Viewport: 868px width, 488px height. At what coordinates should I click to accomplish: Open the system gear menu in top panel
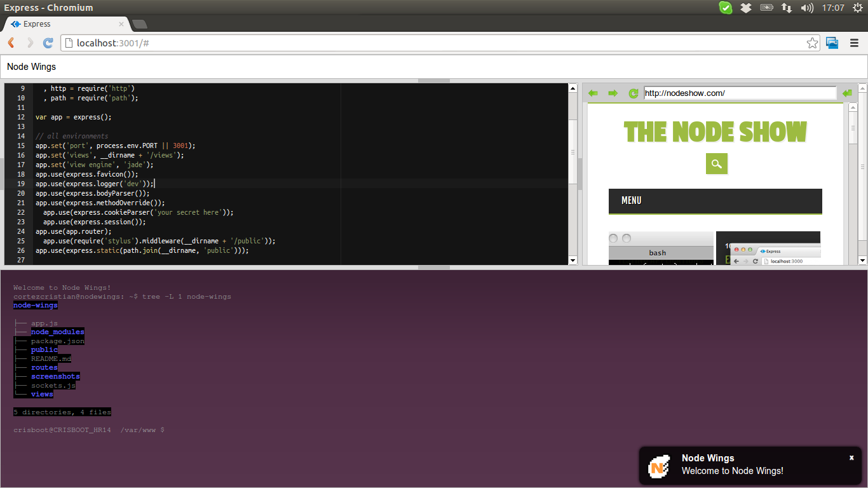pyautogui.click(x=857, y=8)
